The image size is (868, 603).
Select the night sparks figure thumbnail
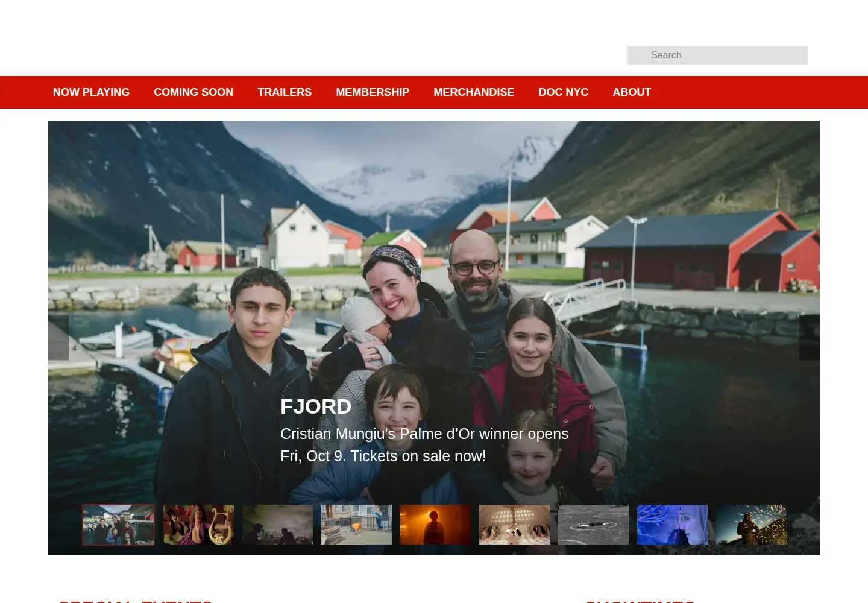(751, 525)
